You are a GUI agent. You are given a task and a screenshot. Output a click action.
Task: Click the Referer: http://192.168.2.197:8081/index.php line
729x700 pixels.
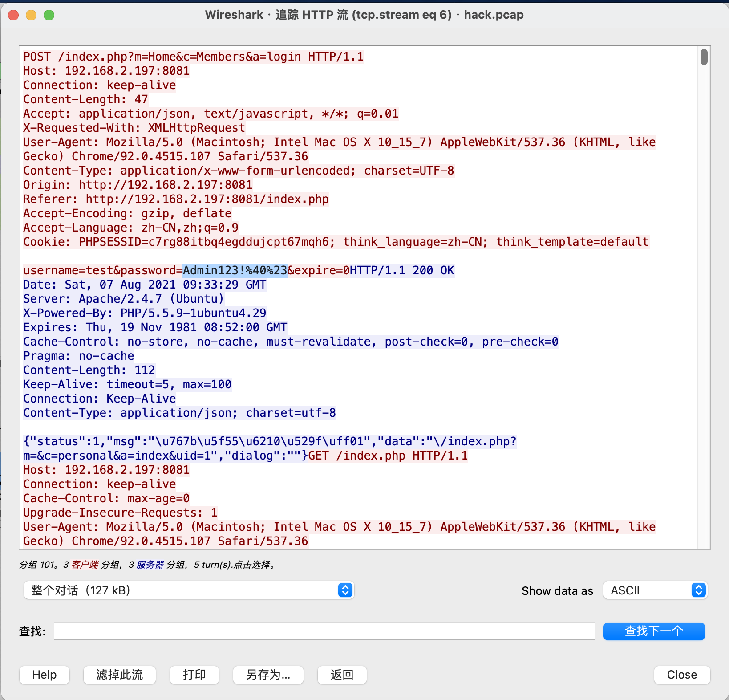click(176, 199)
